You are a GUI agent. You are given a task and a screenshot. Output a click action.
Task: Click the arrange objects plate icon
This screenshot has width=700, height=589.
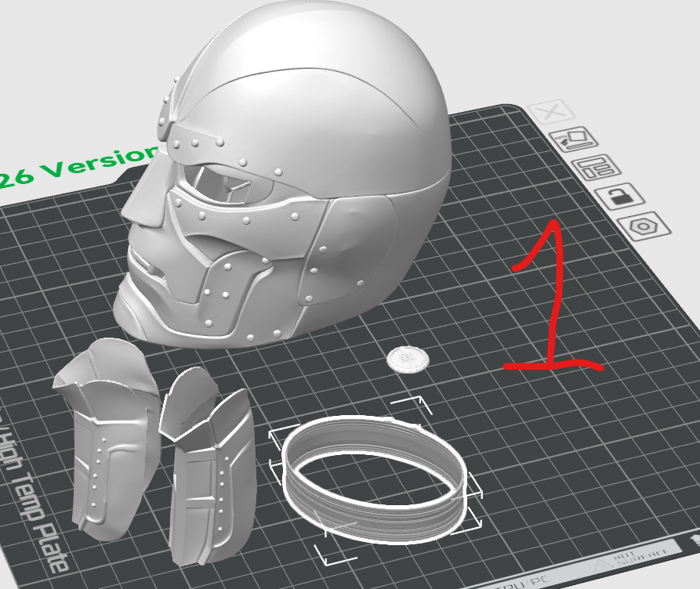[x=597, y=168]
